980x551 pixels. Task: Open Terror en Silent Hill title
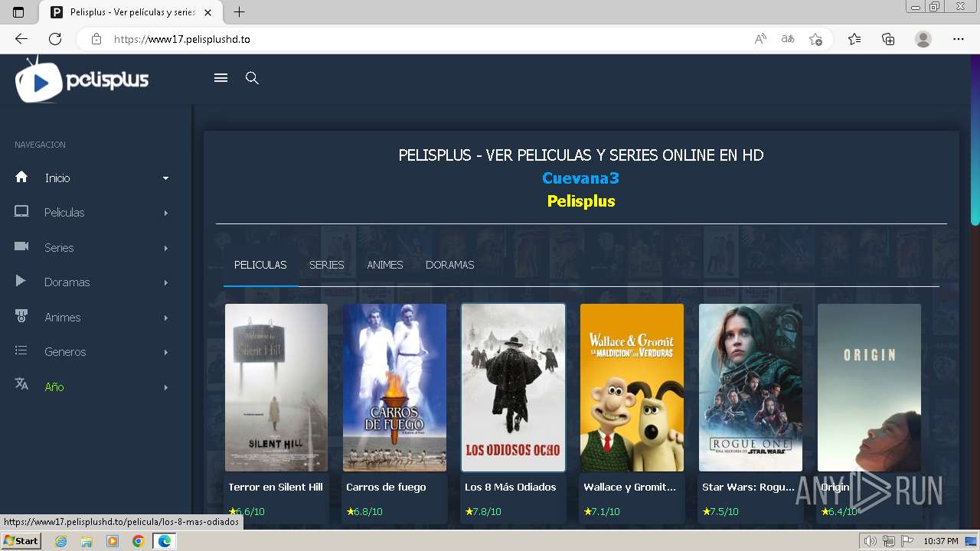[x=276, y=487]
